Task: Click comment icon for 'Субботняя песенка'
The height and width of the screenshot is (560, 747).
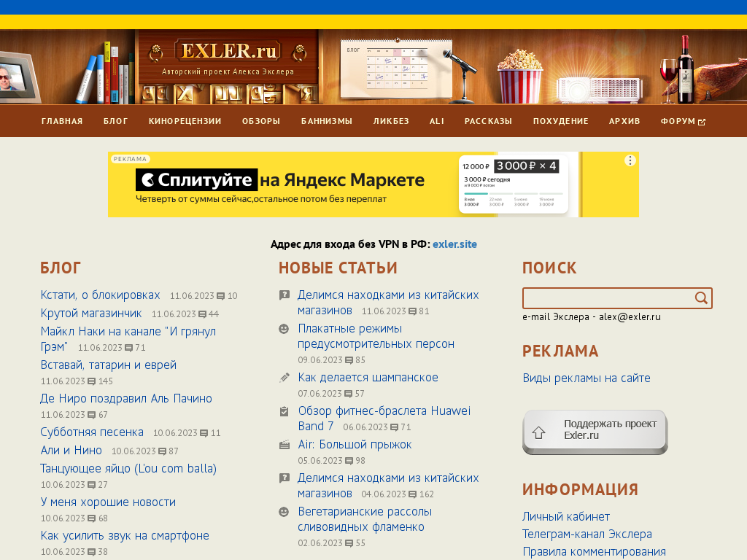Action: pos(204,433)
